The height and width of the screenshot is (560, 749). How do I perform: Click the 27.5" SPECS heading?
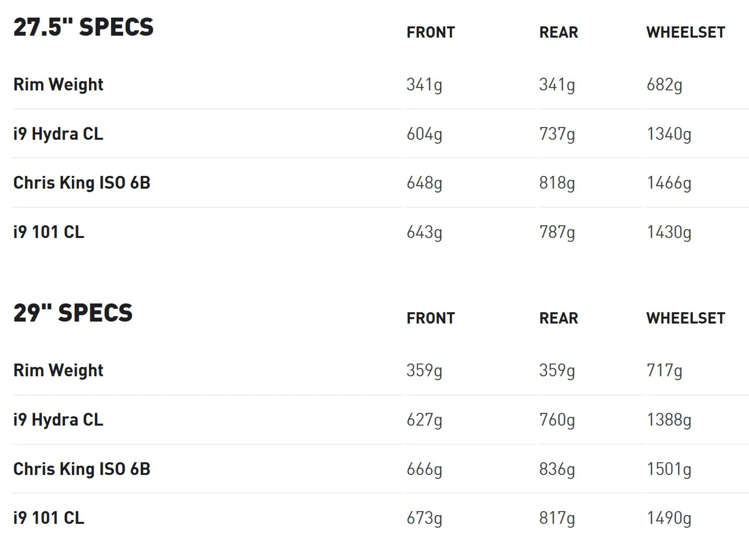click(83, 27)
